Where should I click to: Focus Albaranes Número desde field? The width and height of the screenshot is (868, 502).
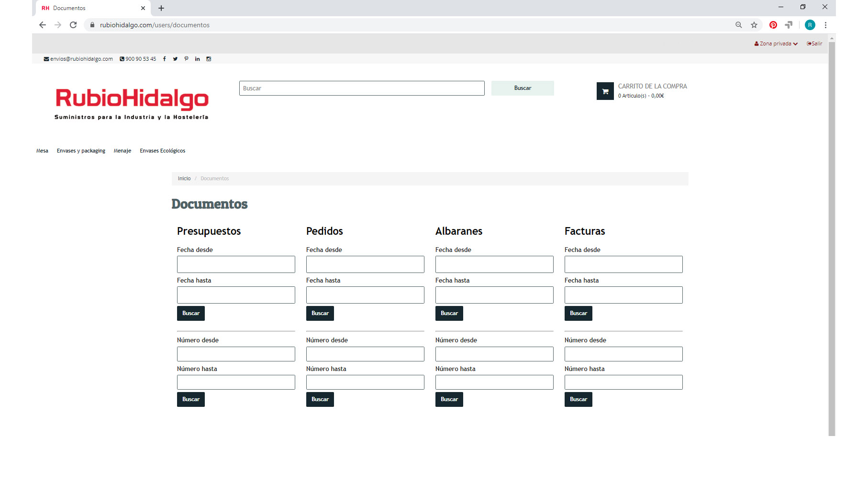coord(494,354)
